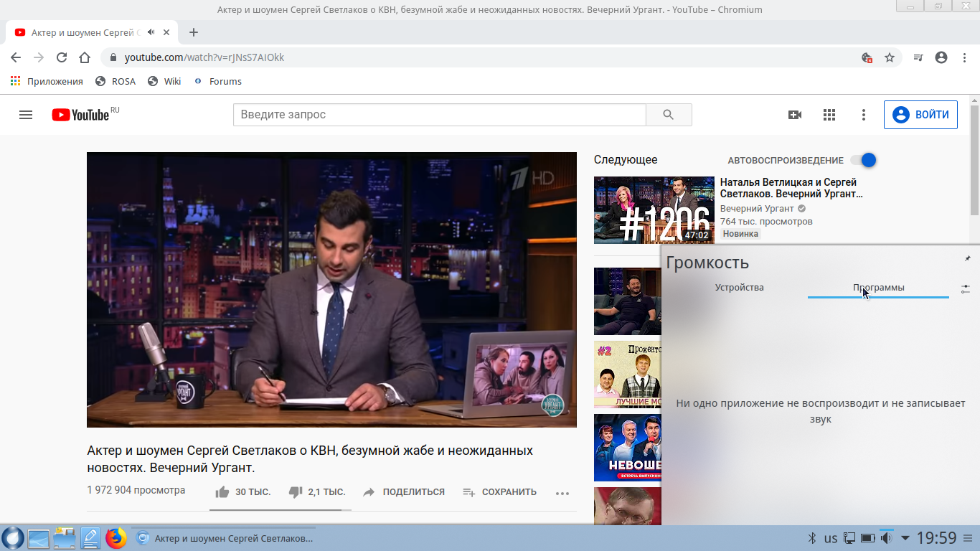Open the create video camera icon
980x551 pixels.
point(795,115)
